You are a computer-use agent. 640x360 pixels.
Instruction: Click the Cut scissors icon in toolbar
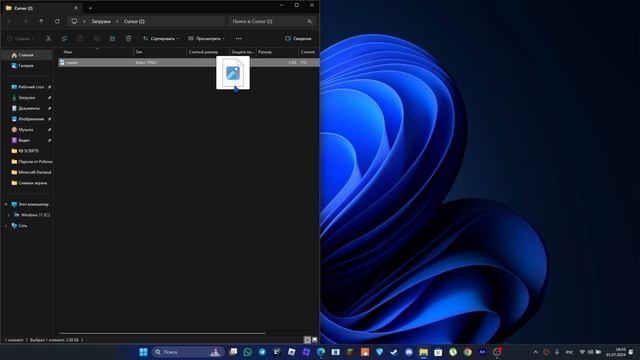(49, 38)
